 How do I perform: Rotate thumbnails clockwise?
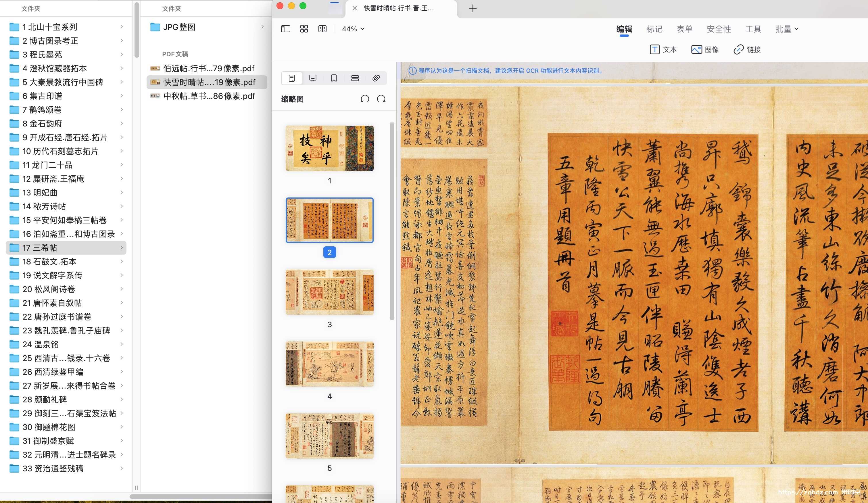pyautogui.click(x=381, y=99)
